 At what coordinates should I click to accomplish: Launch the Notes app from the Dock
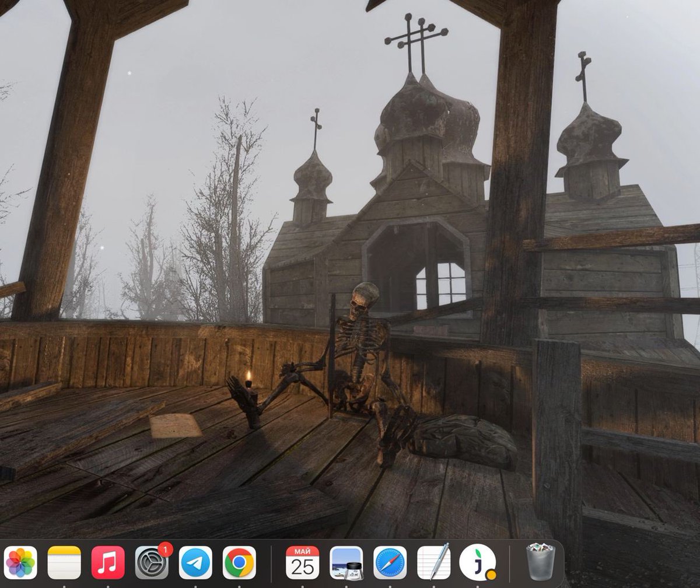pos(64,562)
